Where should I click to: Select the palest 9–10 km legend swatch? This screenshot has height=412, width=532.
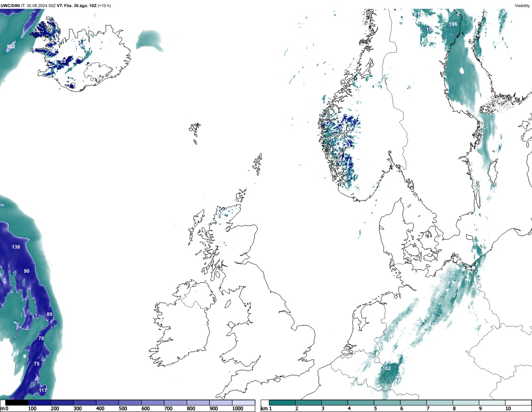492,402
